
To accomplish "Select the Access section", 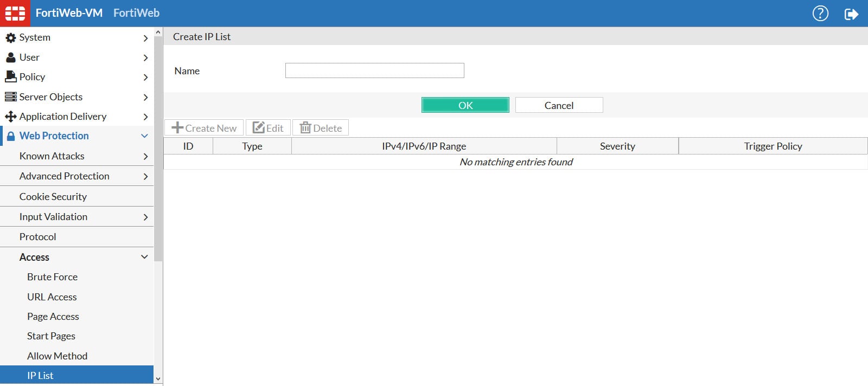I will (x=77, y=257).
